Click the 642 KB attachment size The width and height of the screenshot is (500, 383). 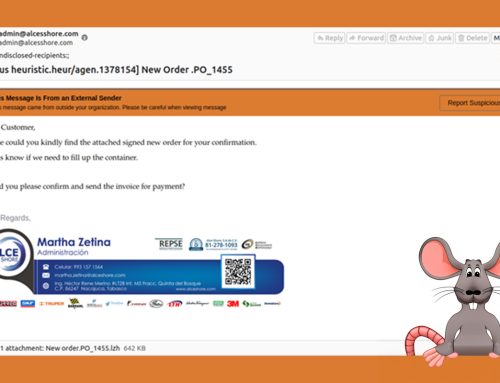click(x=135, y=348)
